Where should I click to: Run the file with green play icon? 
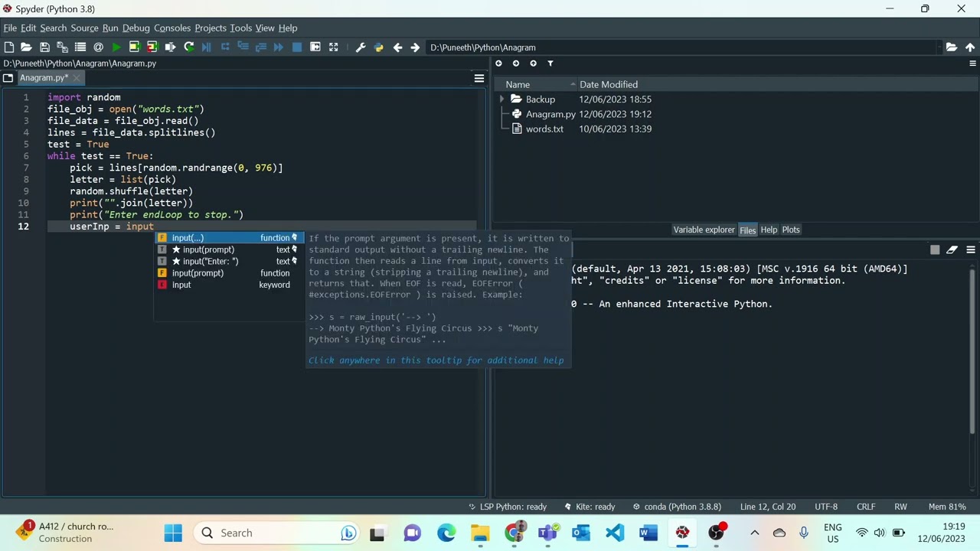(116, 47)
